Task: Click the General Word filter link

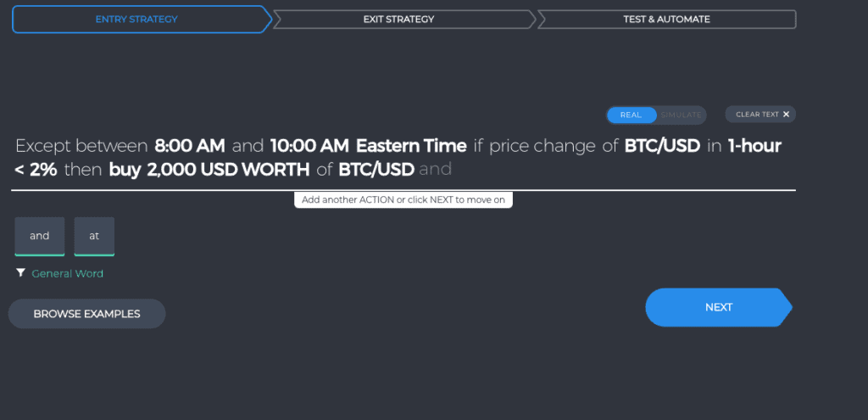Action: [x=68, y=273]
